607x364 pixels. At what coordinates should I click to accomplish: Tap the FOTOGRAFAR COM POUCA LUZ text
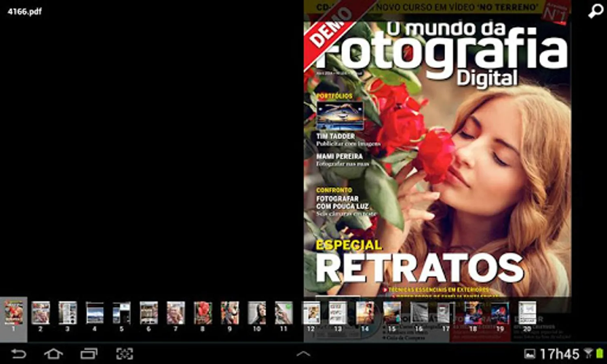[343, 202]
